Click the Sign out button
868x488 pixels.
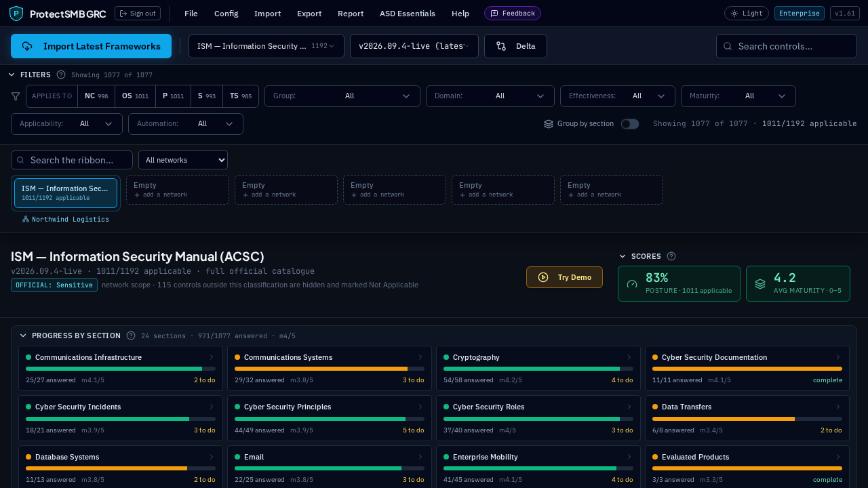(138, 14)
